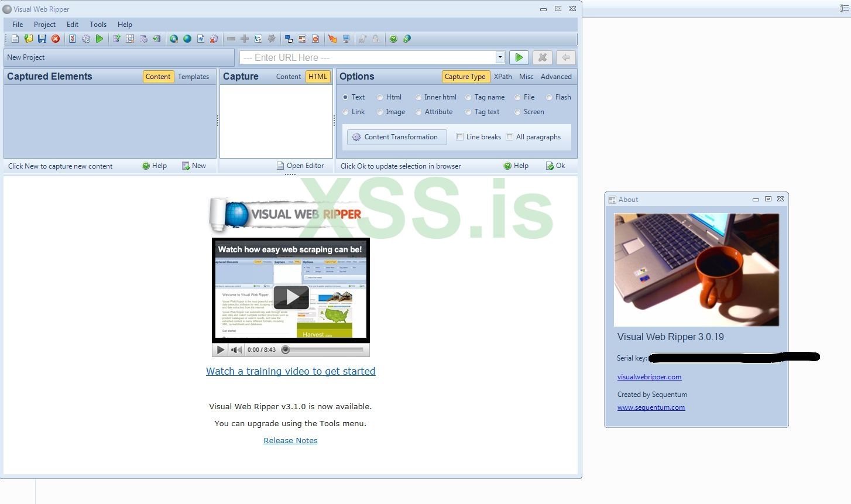Image resolution: width=851 pixels, height=504 pixels.
Task: Click the gear with clock toolbar icon
Action: point(86,39)
